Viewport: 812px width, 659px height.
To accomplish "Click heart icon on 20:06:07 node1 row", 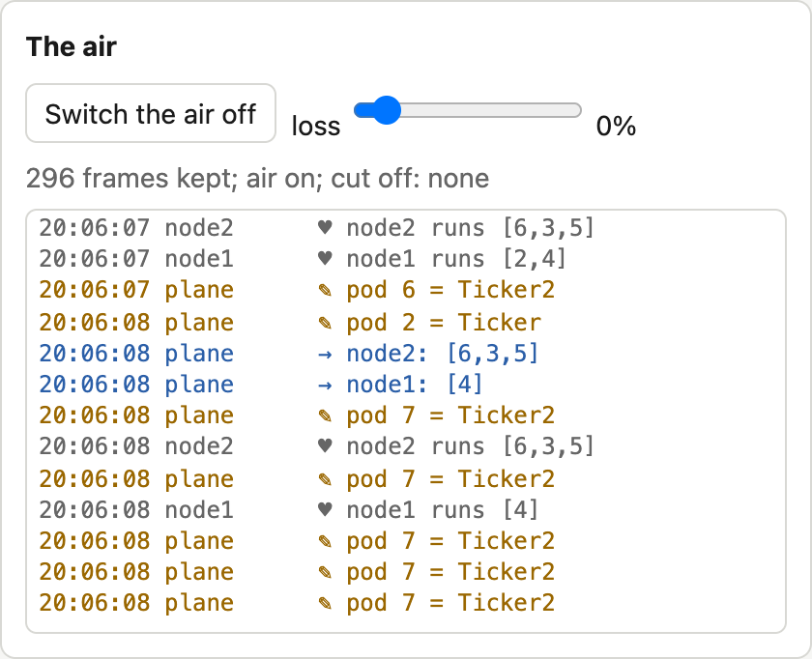I will coord(325,259).
